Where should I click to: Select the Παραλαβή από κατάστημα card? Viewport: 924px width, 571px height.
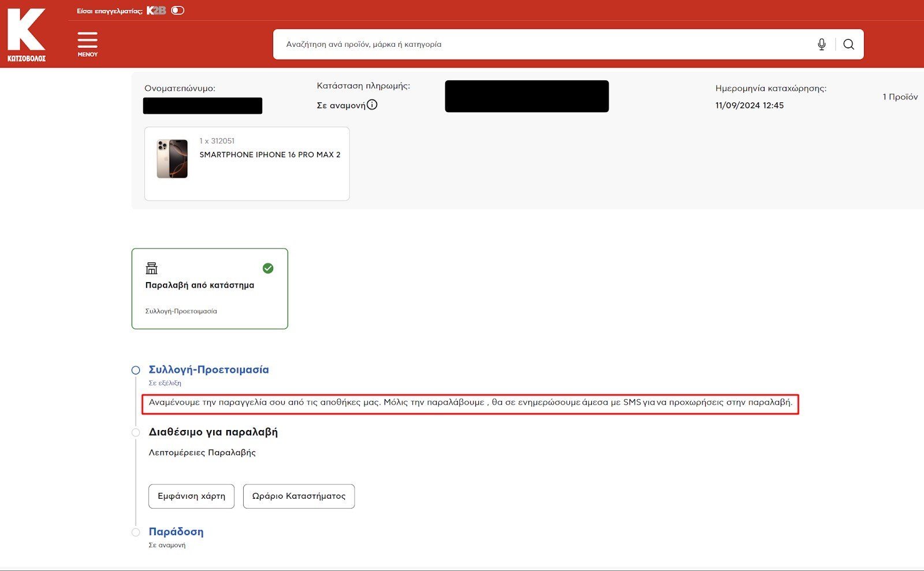click(210, 289)
